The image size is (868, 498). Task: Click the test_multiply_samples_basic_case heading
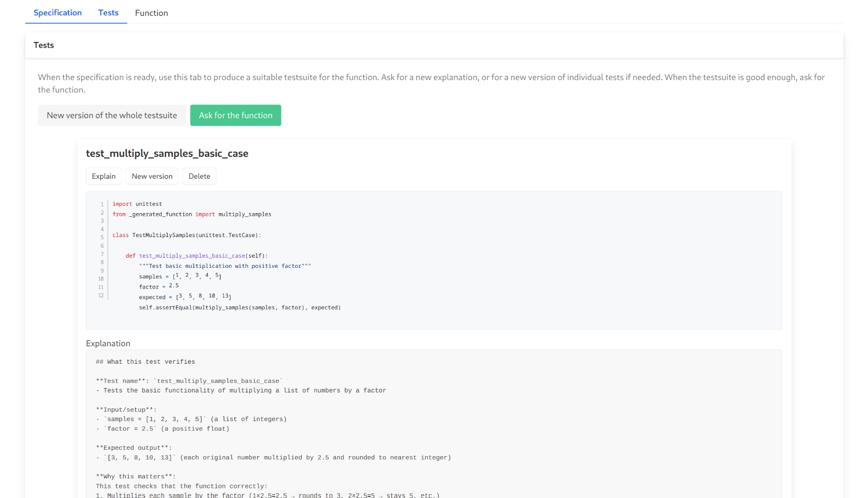(x=167, y=154)
